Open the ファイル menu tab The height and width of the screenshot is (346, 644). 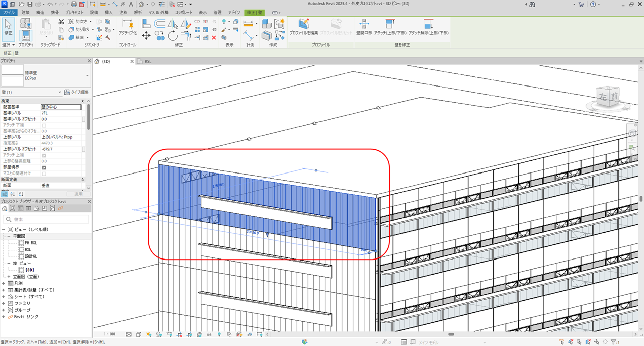click(9, 12)
